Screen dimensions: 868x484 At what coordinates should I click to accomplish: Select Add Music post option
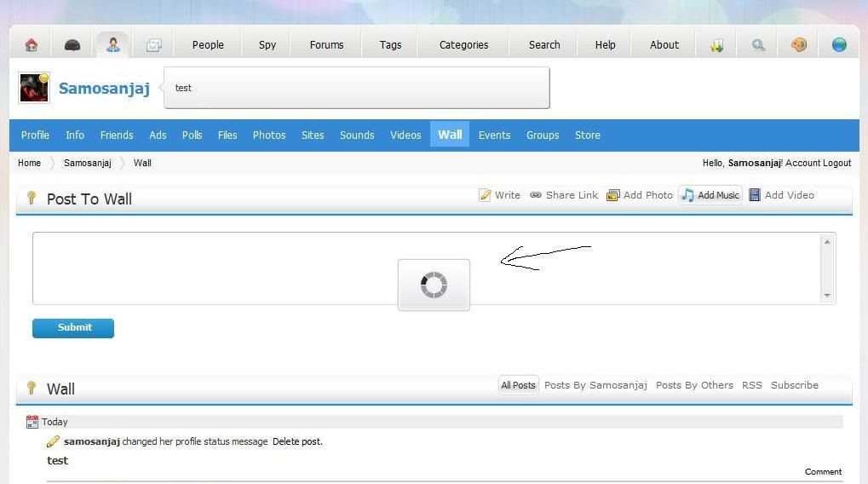pos(710,195)
